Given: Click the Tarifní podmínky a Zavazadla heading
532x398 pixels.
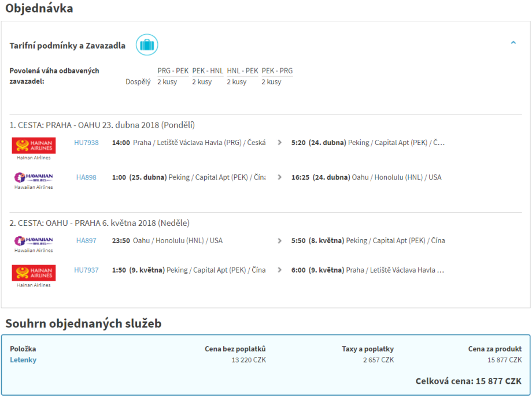Looking at the screenshot, I should (67, 46).
